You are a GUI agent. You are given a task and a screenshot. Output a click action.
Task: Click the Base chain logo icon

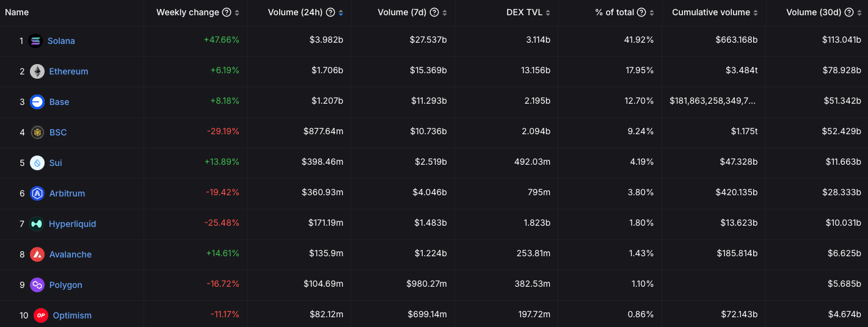37,102
